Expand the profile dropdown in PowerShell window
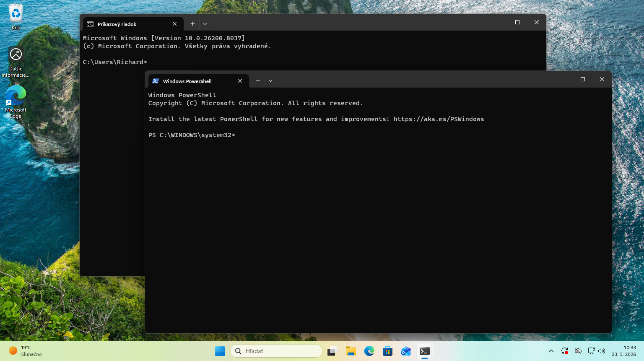This screenshot has width=644, height=361. coord(270,81)
